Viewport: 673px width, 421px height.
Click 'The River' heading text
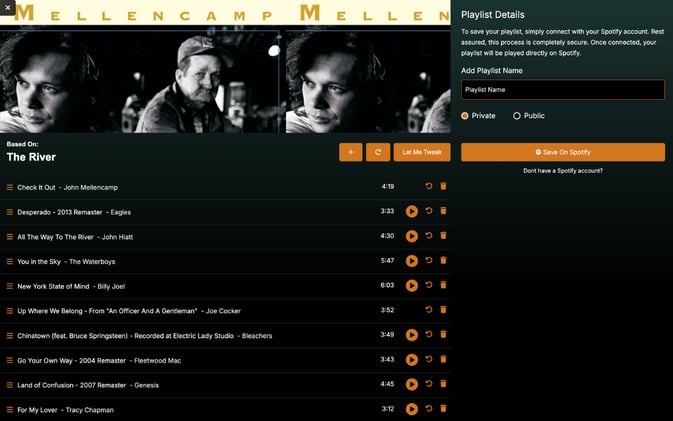point(31,157)
